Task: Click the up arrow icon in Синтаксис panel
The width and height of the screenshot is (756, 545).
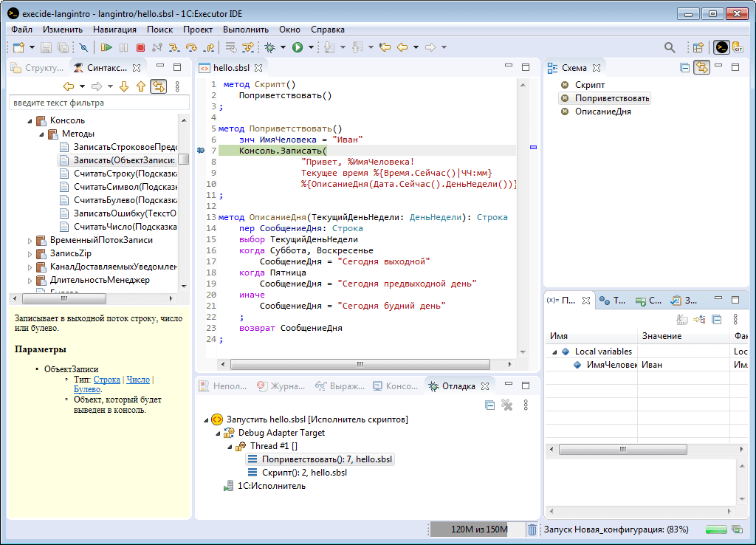Action: tap(141, 86)
